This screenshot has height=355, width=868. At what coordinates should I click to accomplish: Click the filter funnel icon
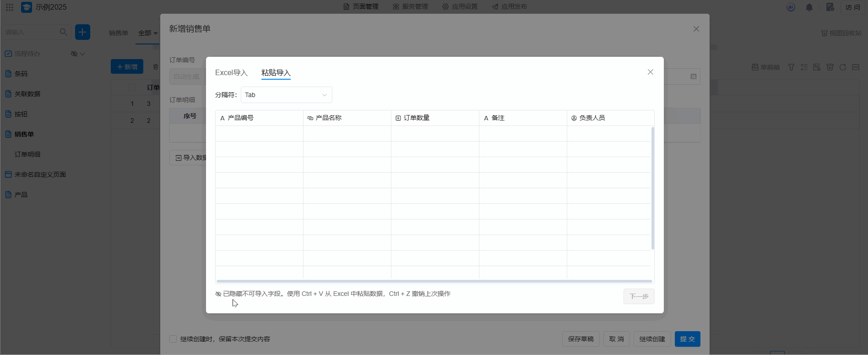click(x=791, y=67)
